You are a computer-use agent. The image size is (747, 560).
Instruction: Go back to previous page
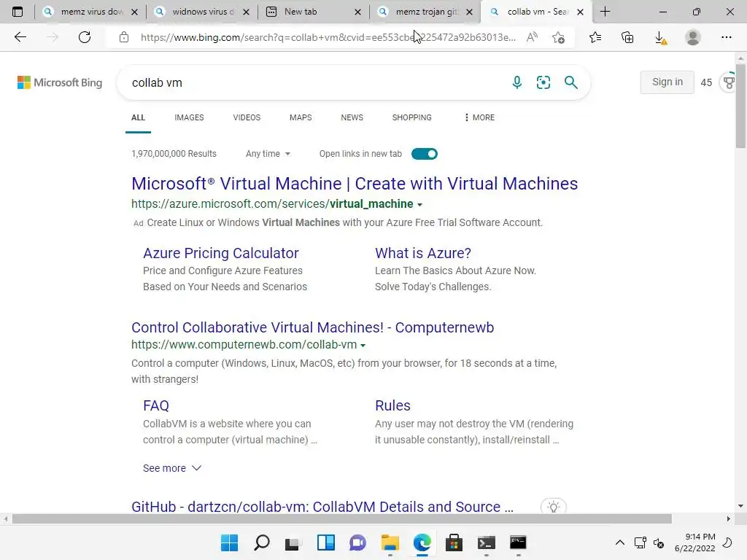(x=20, y=37)
